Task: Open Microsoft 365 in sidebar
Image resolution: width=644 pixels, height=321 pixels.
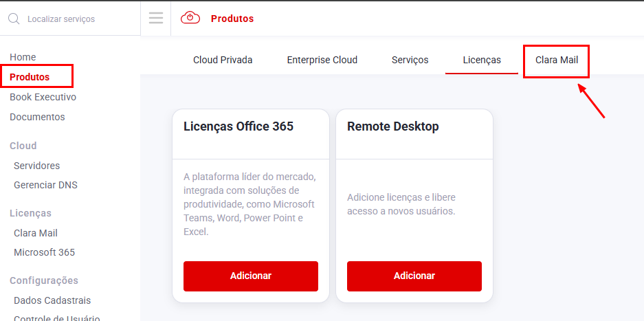Action: tap(44, 252)
